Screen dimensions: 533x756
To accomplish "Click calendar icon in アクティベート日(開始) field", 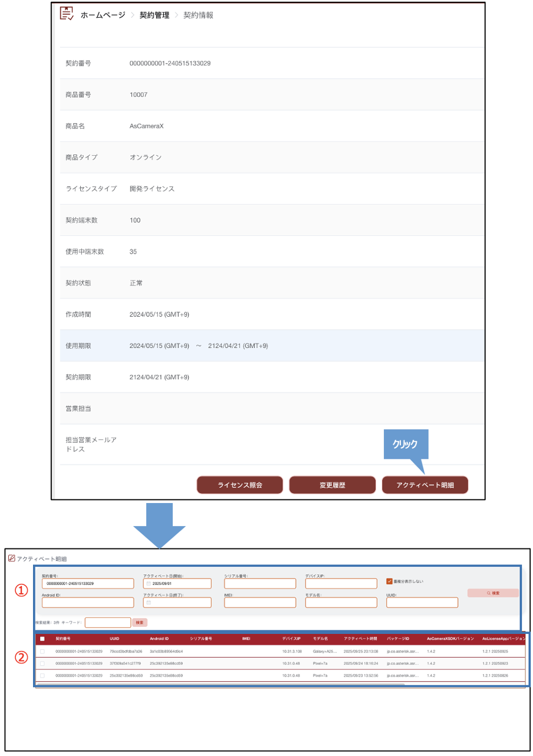I will point(149,584).
